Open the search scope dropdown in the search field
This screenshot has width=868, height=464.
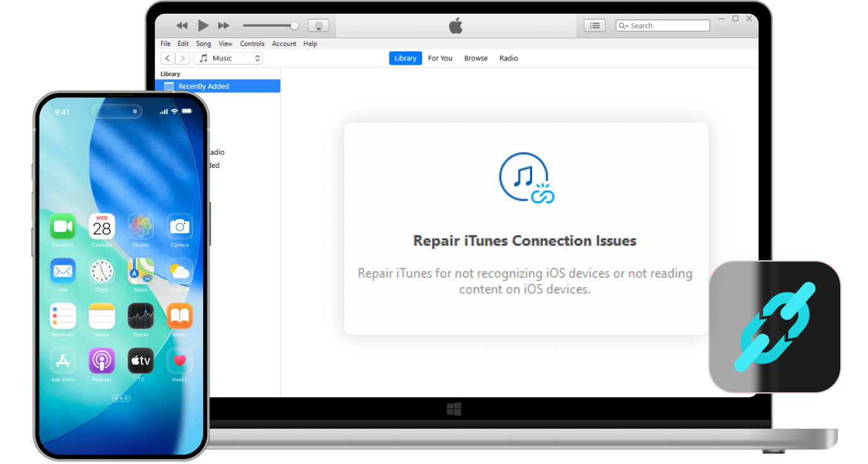(623, 25)
